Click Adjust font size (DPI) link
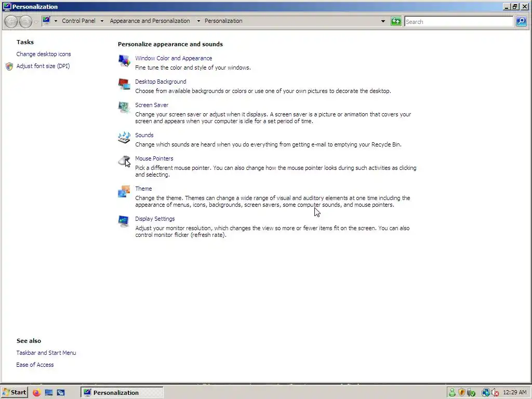The width and height of the screenshot is (532, 399). [43, 66]
